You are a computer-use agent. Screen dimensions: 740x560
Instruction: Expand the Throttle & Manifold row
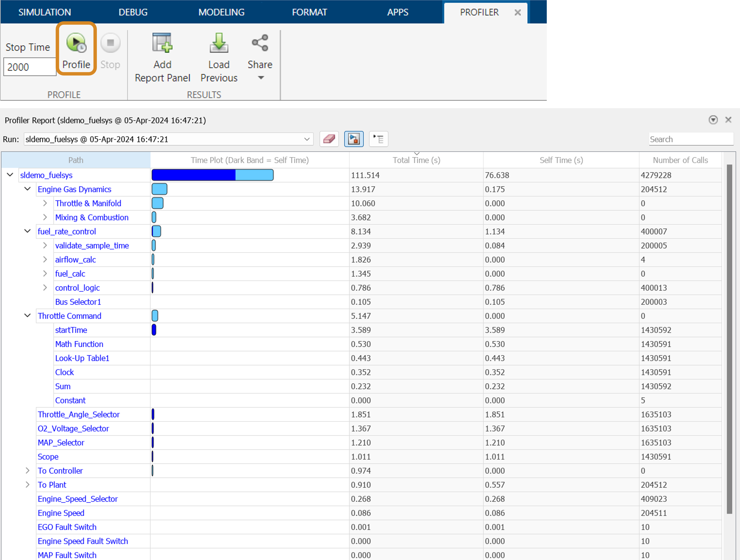click(x=45, y=203)
